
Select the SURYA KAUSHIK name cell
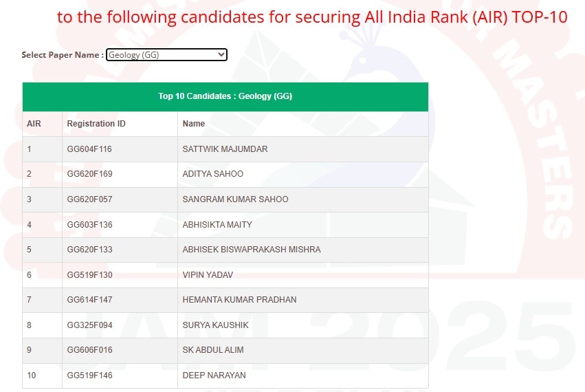pyautogui.click(x=215, y=325)
